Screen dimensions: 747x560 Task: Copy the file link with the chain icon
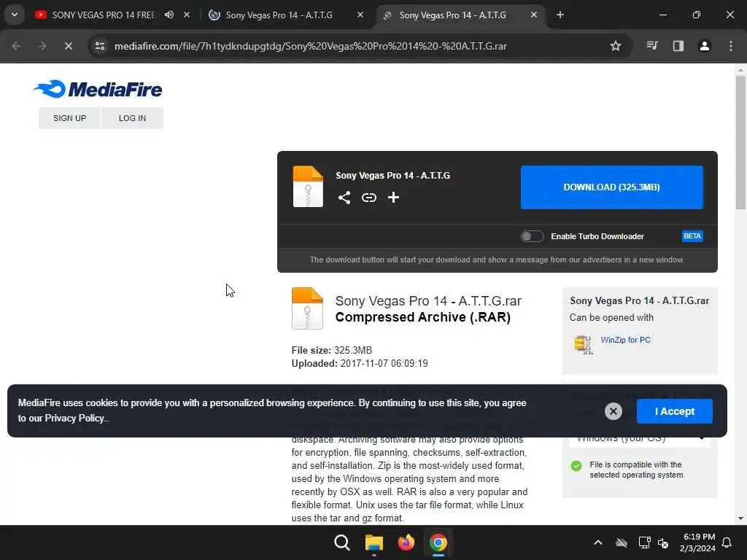[x=368, y=198]
